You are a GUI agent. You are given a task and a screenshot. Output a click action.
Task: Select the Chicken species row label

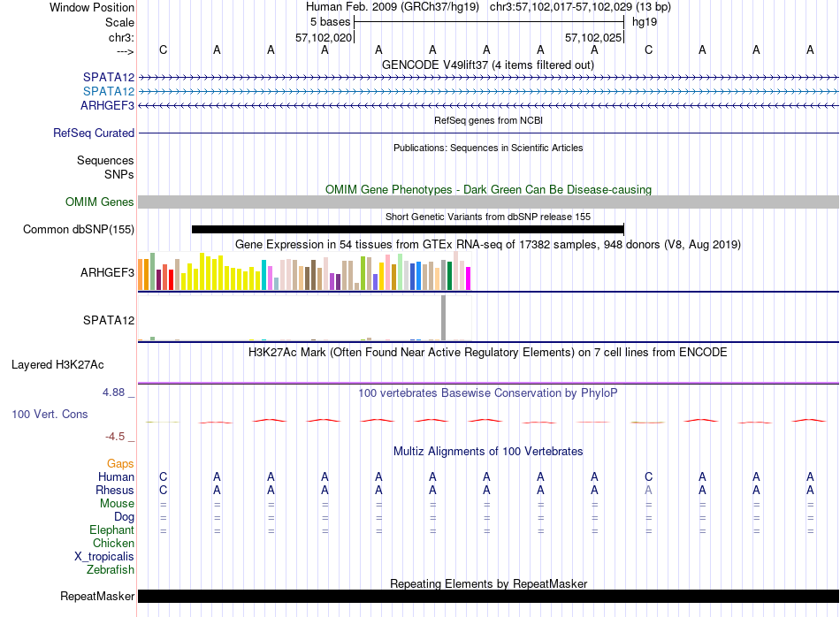coord(113,543)
